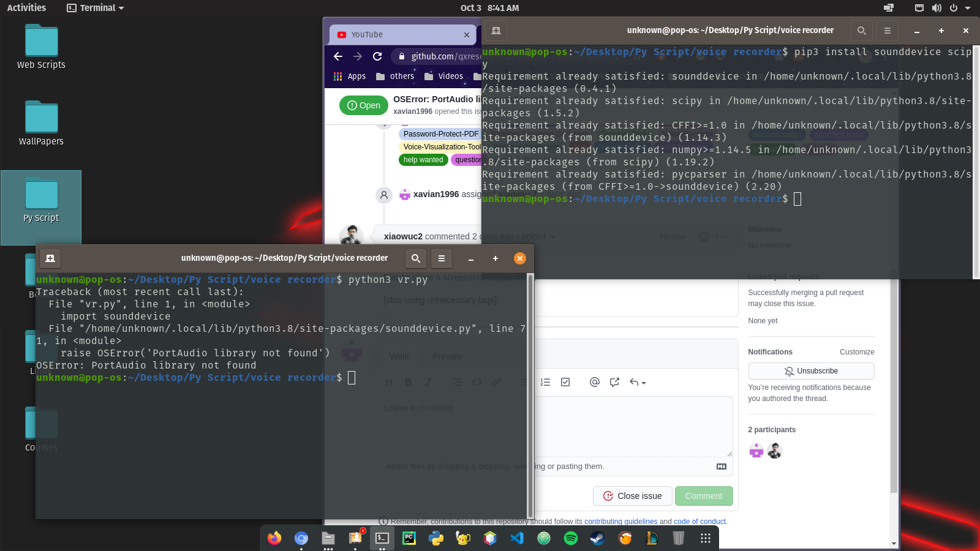The image size is (980, 551).
Task: Reload the GitHub page in browser
Action: [x=377, y=56]
